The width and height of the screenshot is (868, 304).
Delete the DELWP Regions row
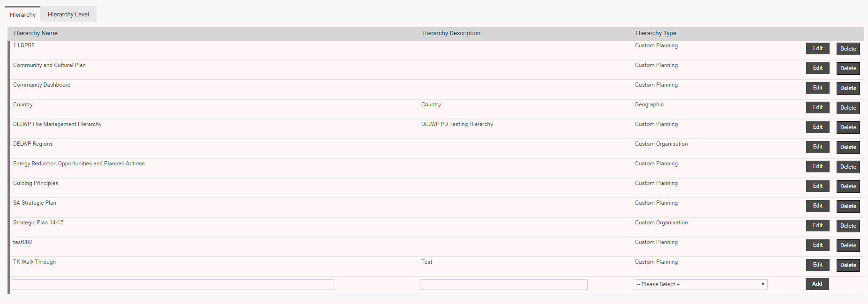click(848, 147)
